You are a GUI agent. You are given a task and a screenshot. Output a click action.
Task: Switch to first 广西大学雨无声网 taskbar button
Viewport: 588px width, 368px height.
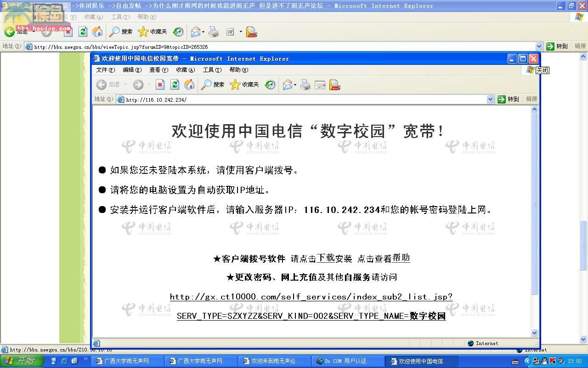tap(128, 362)
